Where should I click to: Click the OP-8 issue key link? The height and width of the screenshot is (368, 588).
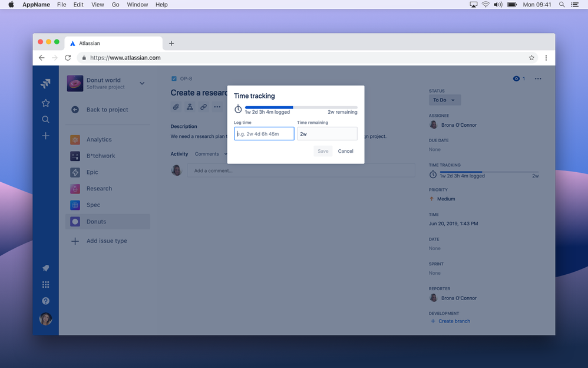pos(186,78)
